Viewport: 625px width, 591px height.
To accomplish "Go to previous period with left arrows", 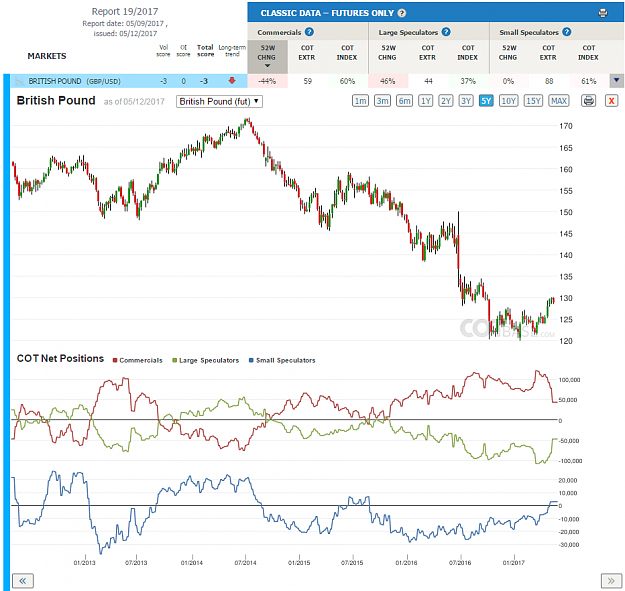I will click(23, 581).
